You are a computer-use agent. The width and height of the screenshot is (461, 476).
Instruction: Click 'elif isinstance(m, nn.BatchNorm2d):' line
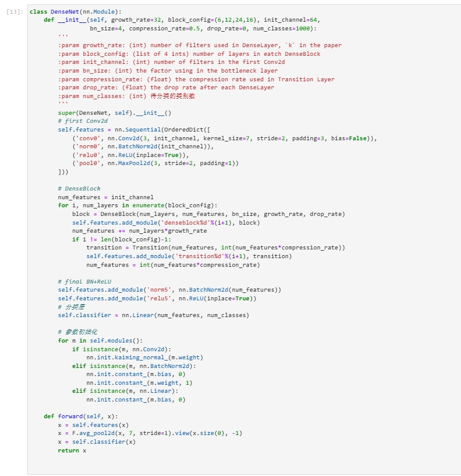[134, 366]
